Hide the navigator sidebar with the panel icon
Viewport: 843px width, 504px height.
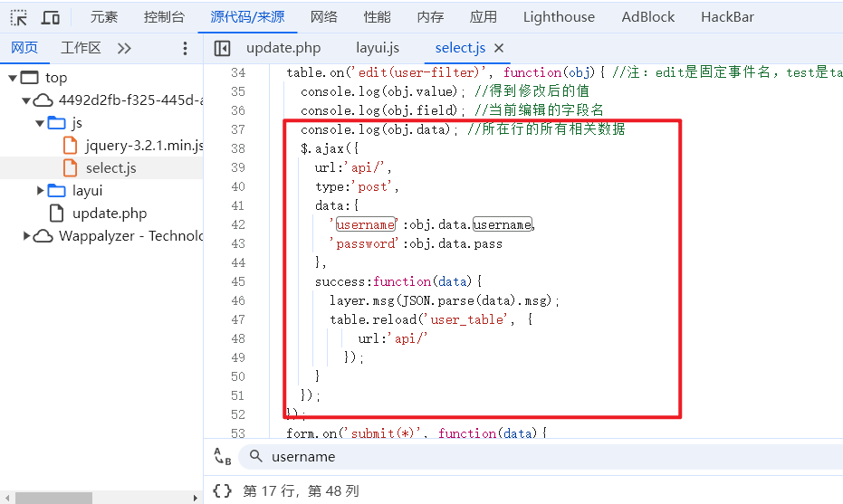(x=222, y=48)
